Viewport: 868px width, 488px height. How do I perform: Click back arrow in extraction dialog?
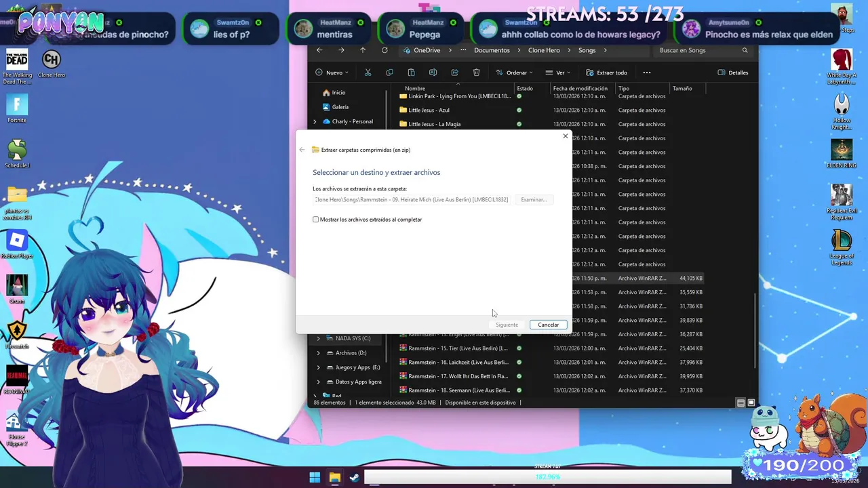302,150
